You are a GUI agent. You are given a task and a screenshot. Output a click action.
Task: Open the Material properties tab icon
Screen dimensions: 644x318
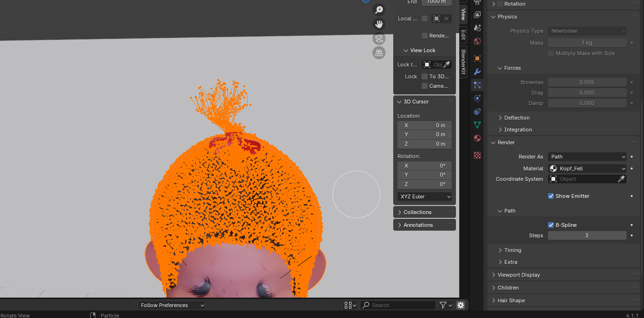[x=477, y=138]
